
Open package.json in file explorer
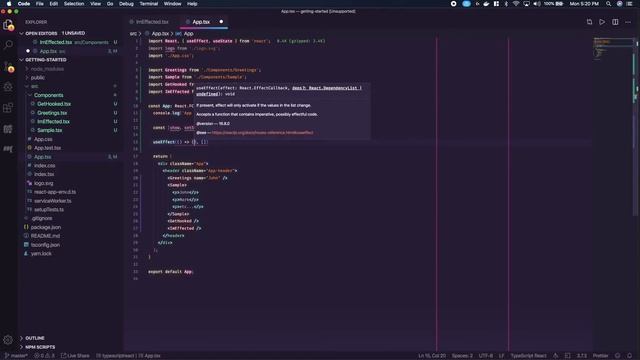45,227
